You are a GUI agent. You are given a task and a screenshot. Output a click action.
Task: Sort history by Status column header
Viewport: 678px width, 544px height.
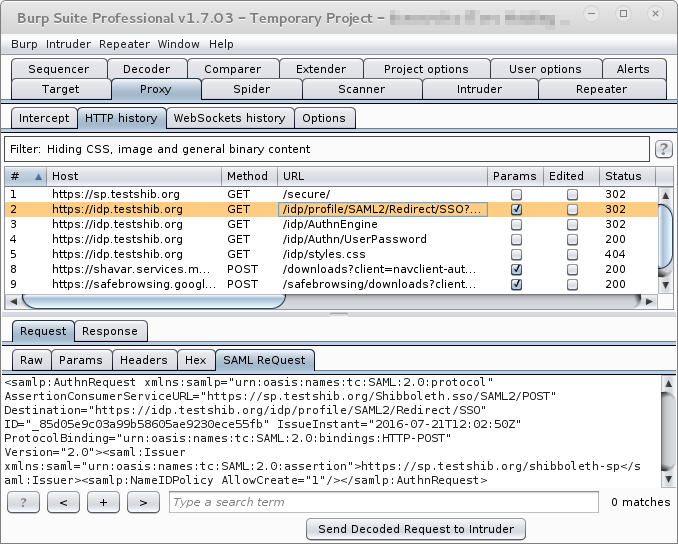[x=627, y=176]
